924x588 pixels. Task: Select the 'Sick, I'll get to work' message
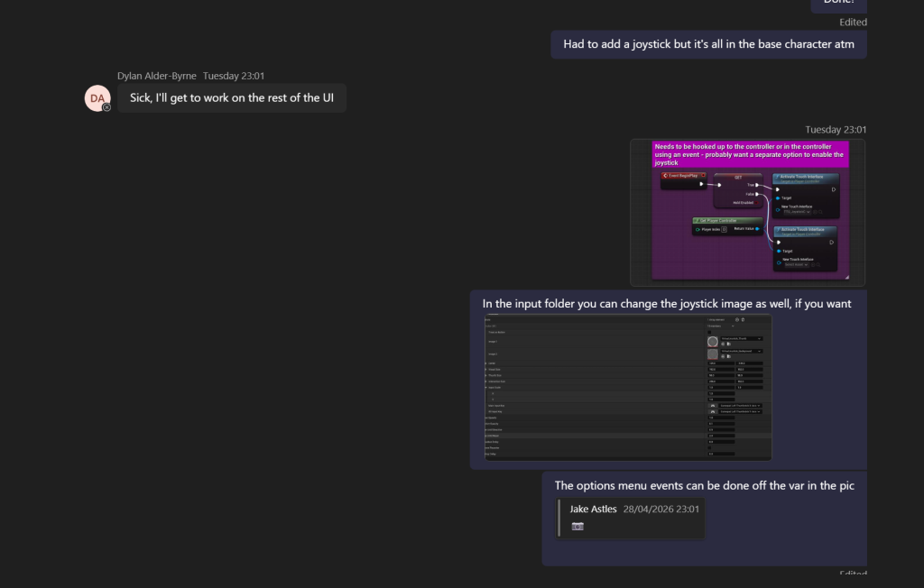coord(232,97)
